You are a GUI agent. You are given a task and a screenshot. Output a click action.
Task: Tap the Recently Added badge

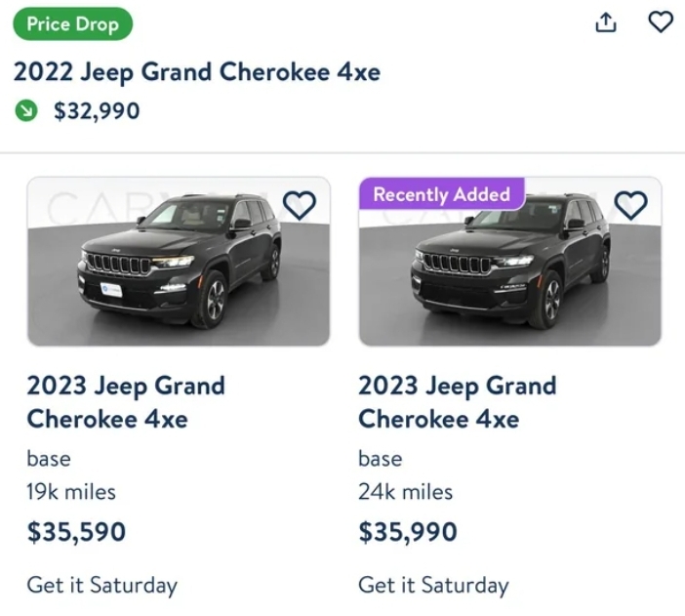click(x=441, y=194)
